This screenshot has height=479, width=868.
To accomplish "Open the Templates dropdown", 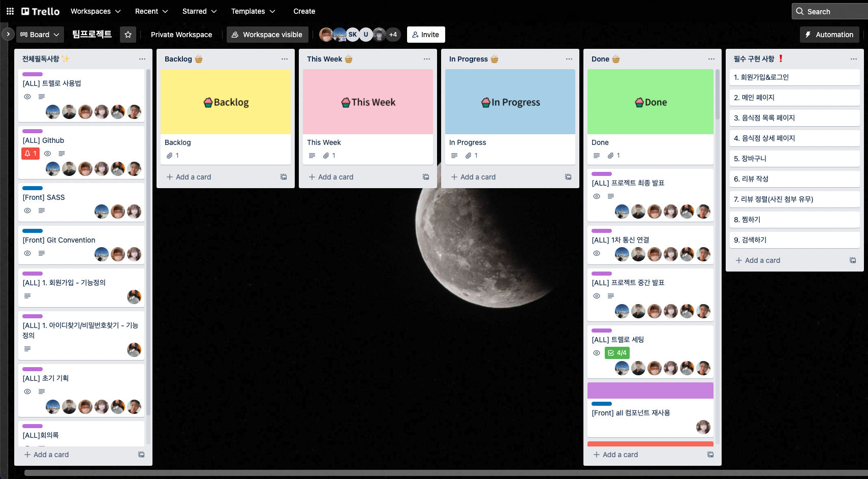I will click(x=253, y=11).
